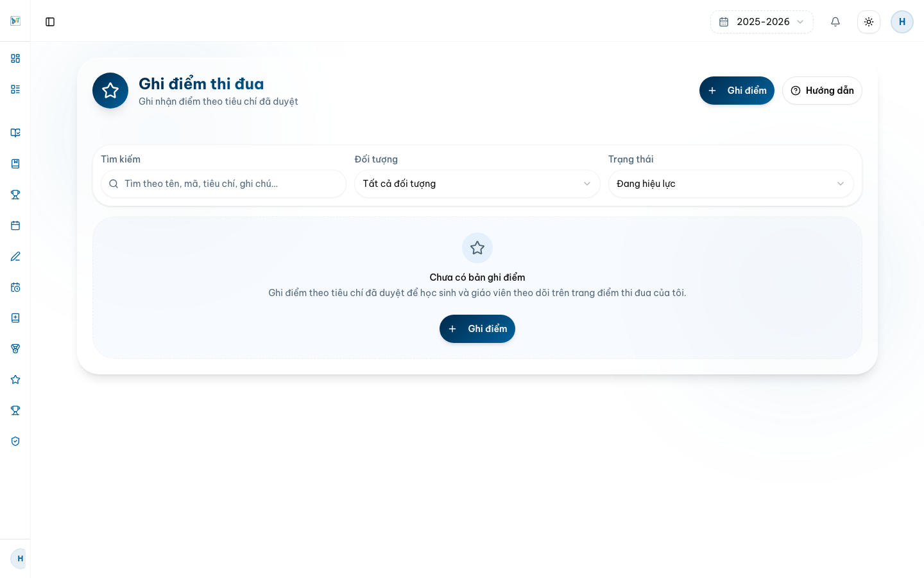
Task: Click the Ghi điểm thi đua page title
Action: pyautogui.click(x=201, y=83)
